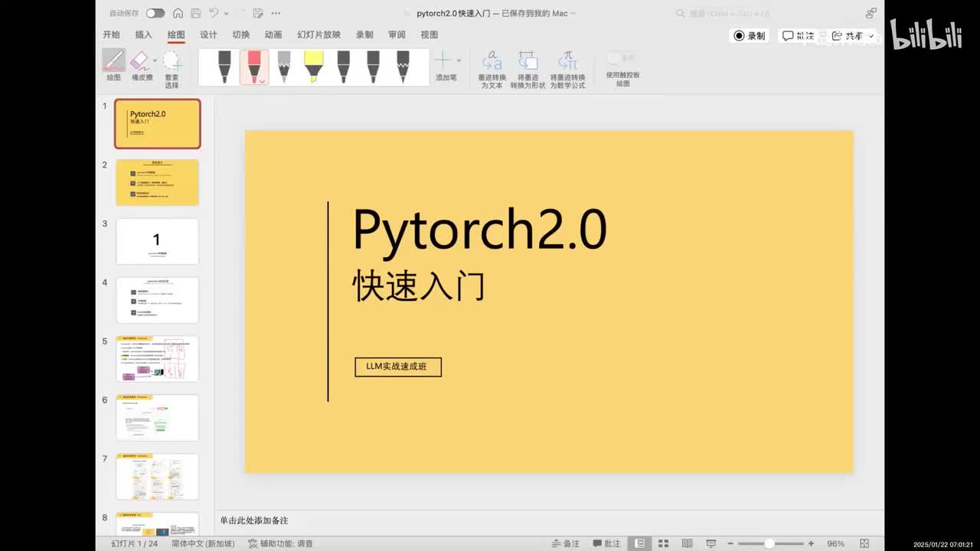This screenshot has height=551, width=980.
Task: Click Ink to Text (墨迹转换为文本)
Action: pos(492,70)
